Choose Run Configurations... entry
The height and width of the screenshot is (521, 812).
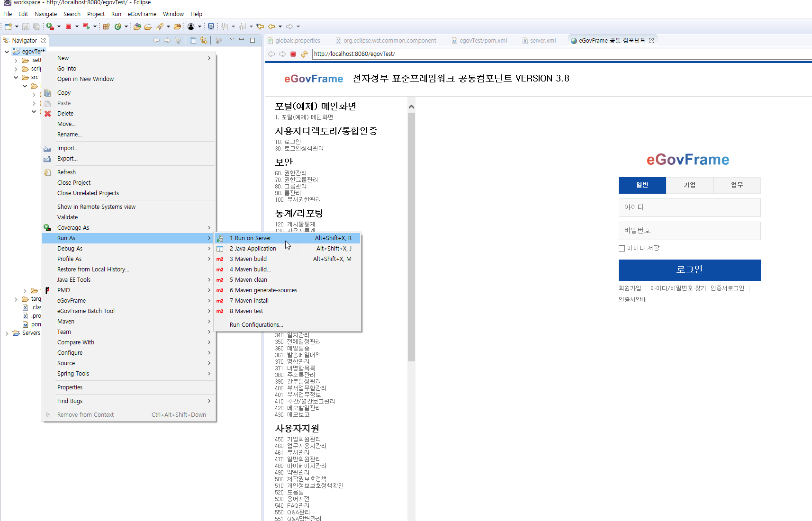point(288,325)
